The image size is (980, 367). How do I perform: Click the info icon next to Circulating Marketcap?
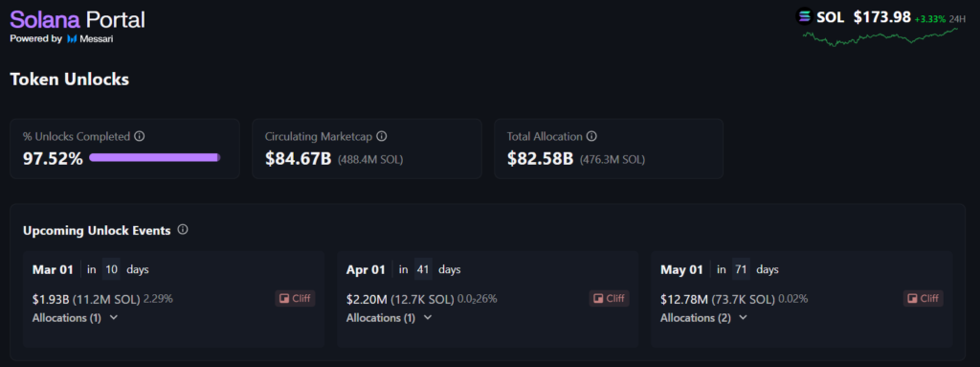tap(382, 136)
